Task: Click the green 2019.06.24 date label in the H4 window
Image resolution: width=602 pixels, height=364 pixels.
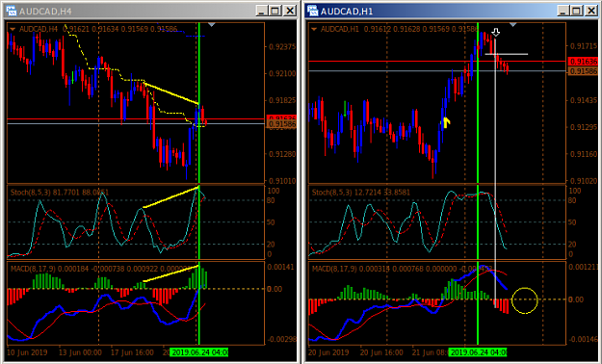Action: pos(199,352)
